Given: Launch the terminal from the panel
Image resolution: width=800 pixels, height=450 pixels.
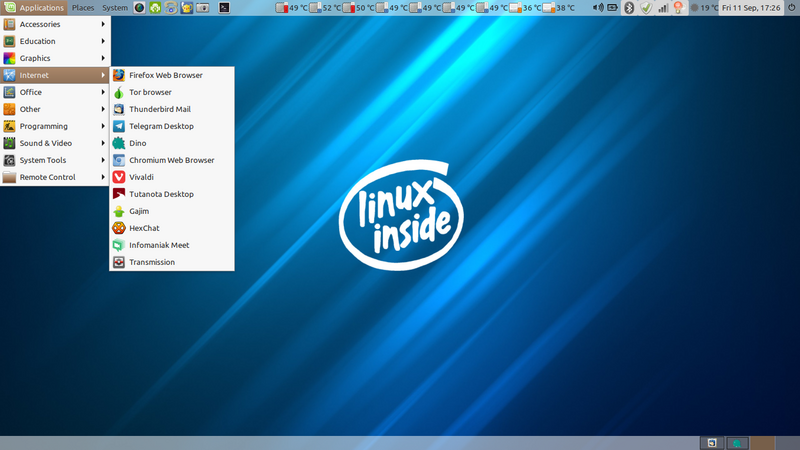Looking at the screenshot, I should click(224, 8).
